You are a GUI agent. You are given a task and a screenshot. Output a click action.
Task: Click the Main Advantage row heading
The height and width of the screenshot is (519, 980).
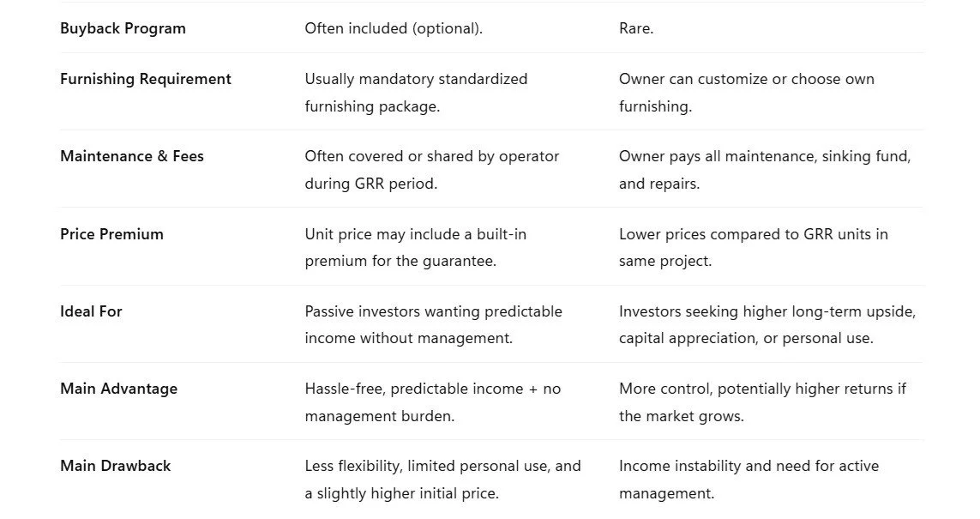118,389
